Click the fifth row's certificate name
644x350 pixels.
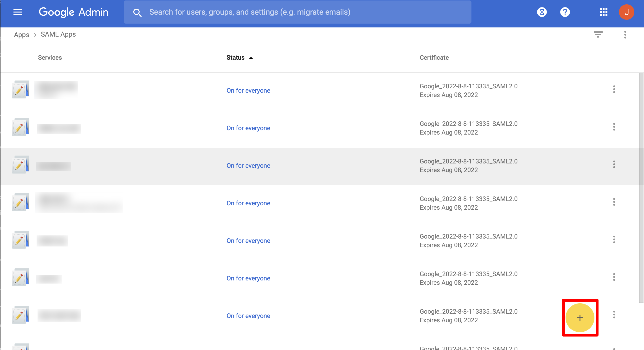coord(469,236)
